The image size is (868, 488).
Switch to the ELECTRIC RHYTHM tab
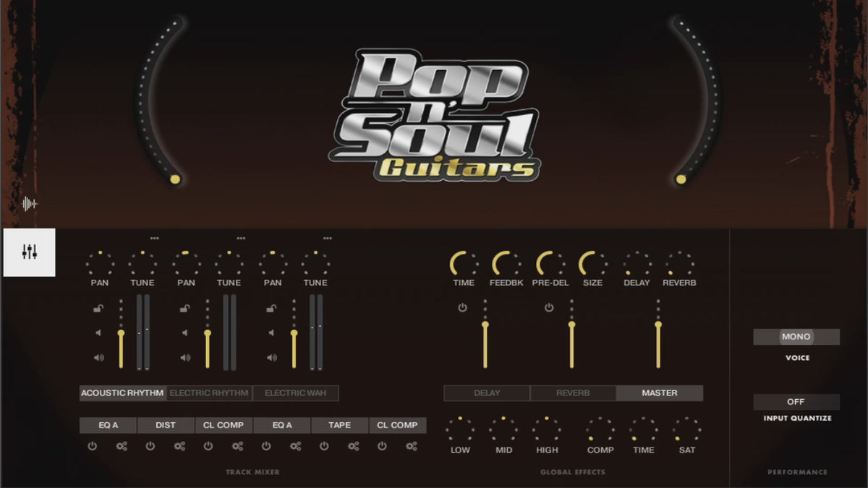[209, 393]
